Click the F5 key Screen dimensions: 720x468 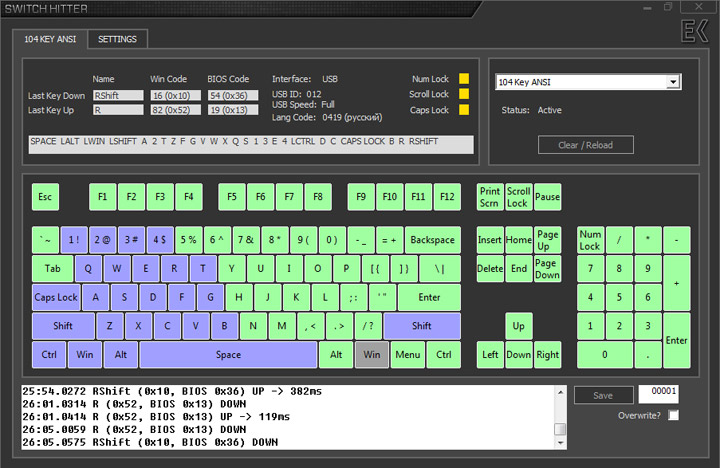pos(232,197)
